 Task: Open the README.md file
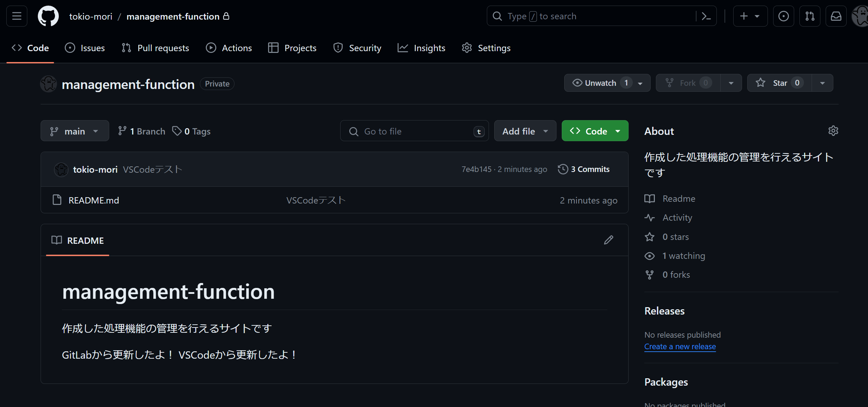pos(93,200)
